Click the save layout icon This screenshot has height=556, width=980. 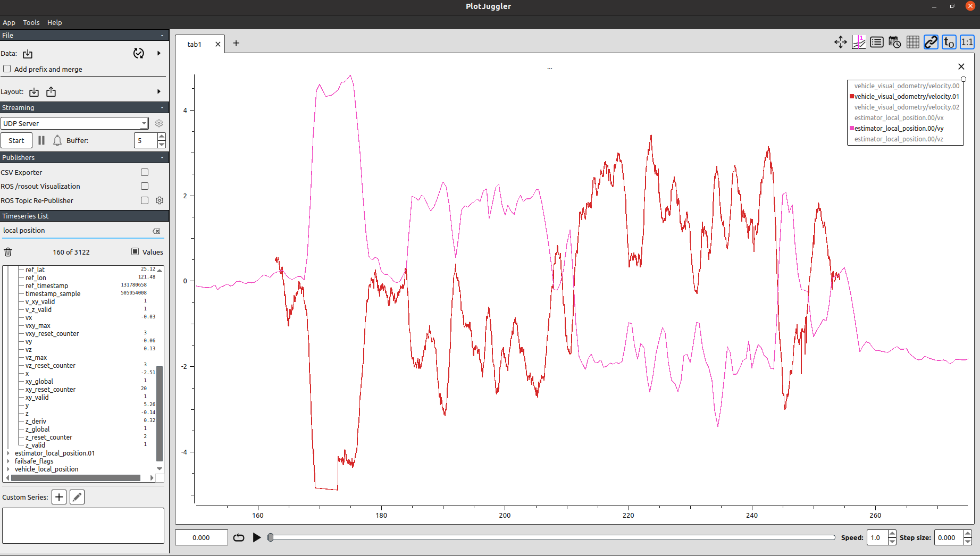tap(51, 92)
